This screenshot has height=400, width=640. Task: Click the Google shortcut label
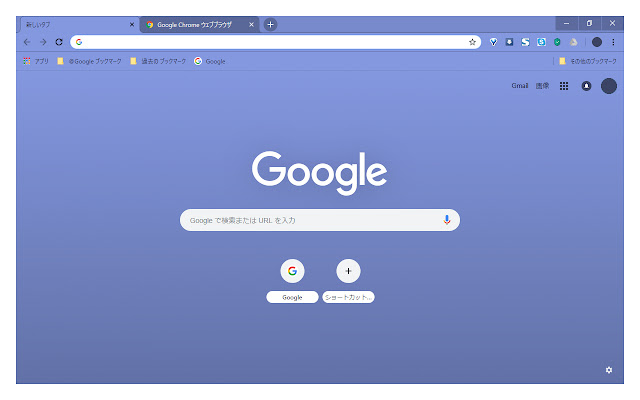(x=292, y=297)
